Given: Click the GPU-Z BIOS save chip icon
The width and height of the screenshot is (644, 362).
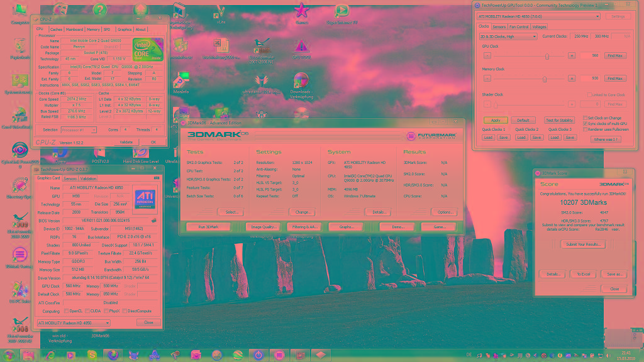Looking at the screenshot, I should pyautogui.click(x=154, y=221).
